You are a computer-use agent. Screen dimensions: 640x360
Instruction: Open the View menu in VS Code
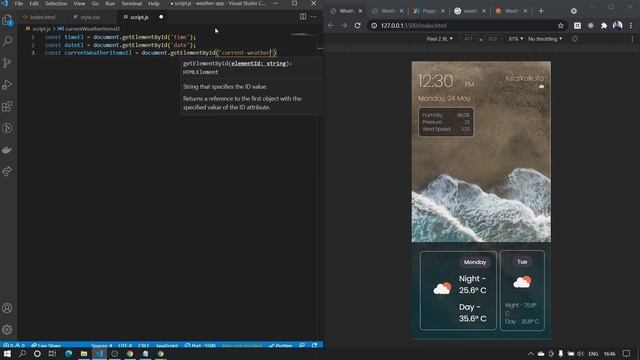click(x=79, y=3)
